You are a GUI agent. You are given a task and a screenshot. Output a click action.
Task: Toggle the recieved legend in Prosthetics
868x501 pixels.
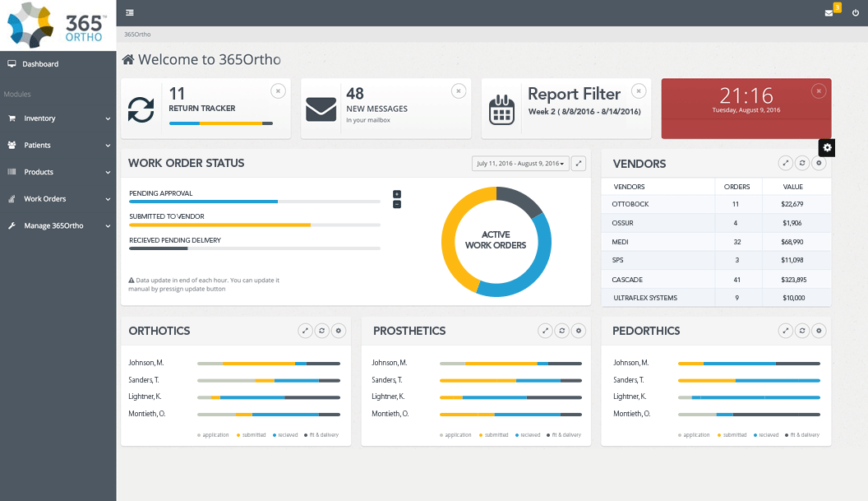pyautogui.click(x=528, y=435)
